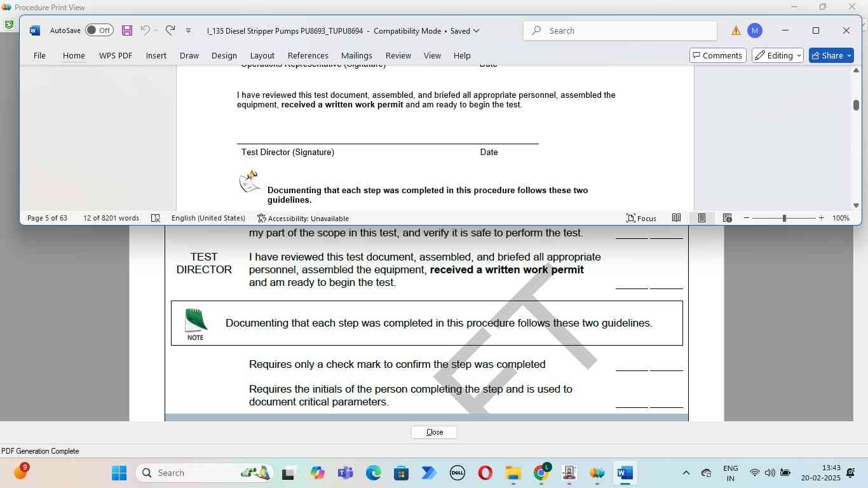Open Opera browser from taskbar
Screen dimensions: 868x488
[485, 473]
